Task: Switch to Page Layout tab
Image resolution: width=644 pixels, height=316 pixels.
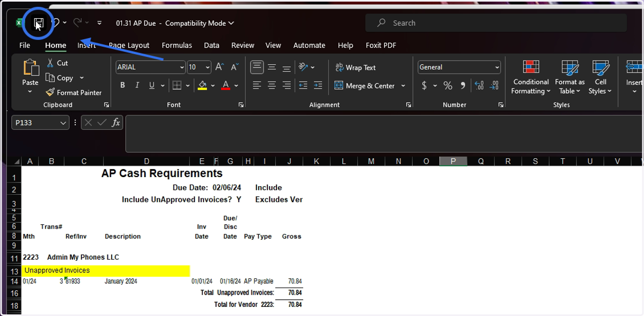Action: (x=129, y=45)
